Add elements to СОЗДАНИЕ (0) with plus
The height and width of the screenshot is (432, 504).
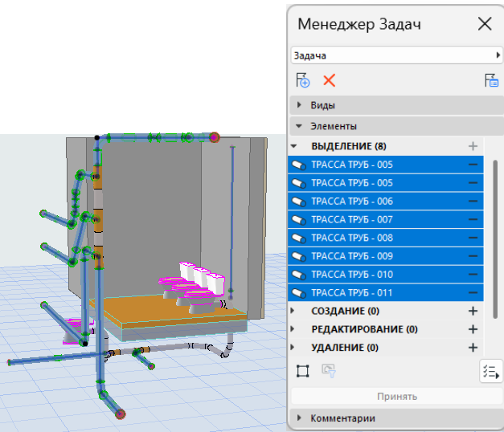coord(473,311)
